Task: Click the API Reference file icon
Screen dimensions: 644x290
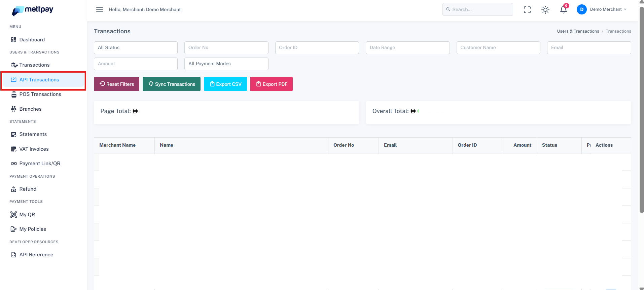Action: point(14,255)
